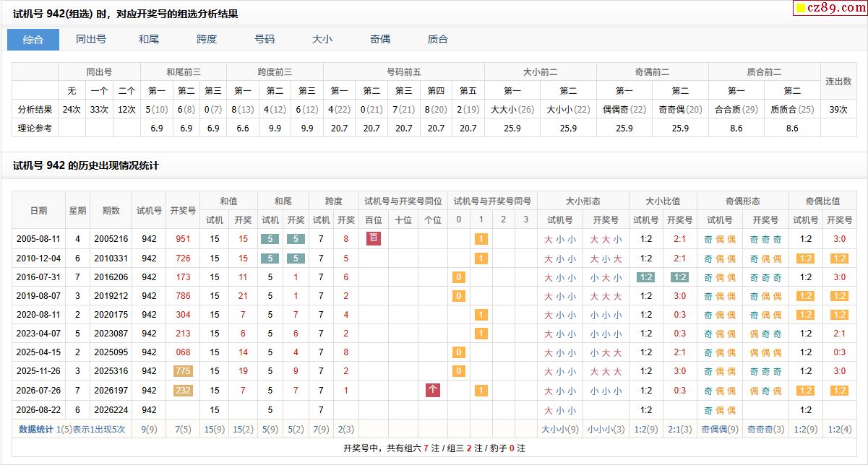
Task: Click 开奖号 大小形态 大大小 in row 2005216
Action: click(x=606, y=240)
